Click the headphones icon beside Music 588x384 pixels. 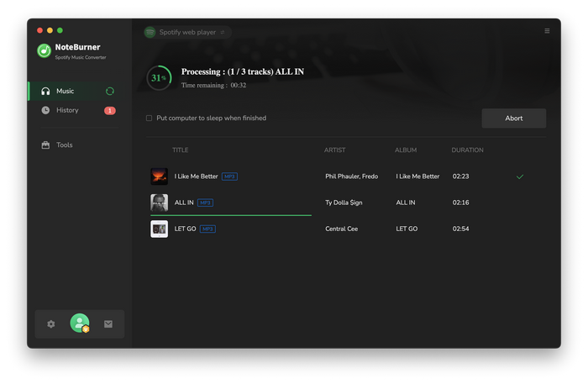(45, 91)
